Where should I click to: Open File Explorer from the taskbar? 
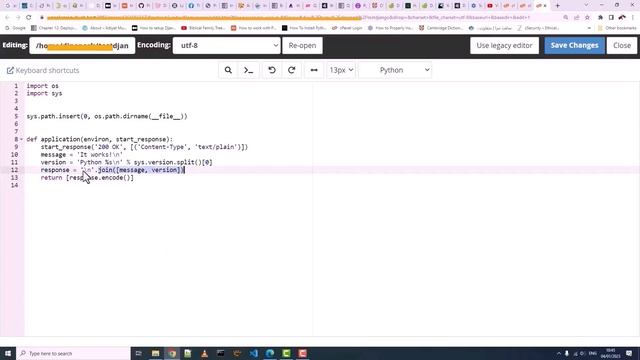pyautogui.click(x=156, y=353)
